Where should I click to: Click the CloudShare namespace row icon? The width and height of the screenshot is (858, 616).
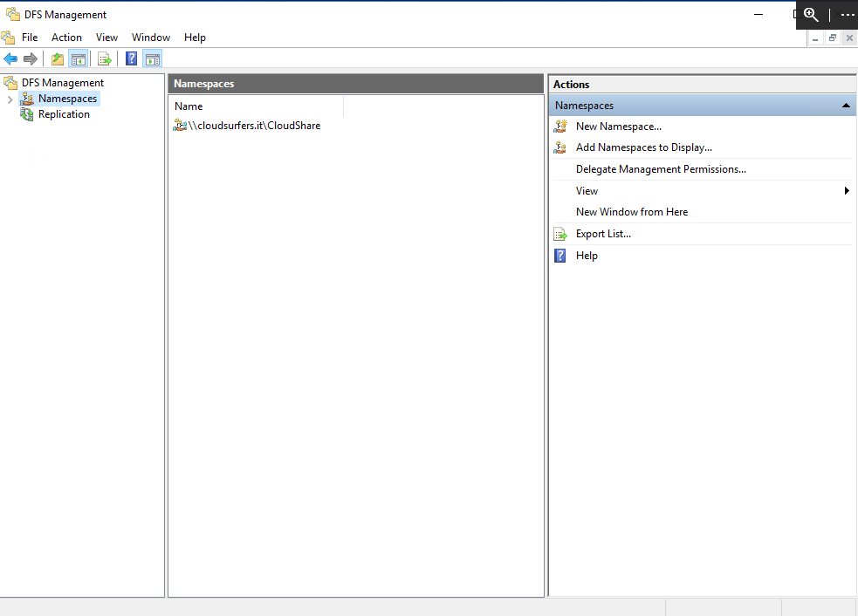tap(180, 126)
